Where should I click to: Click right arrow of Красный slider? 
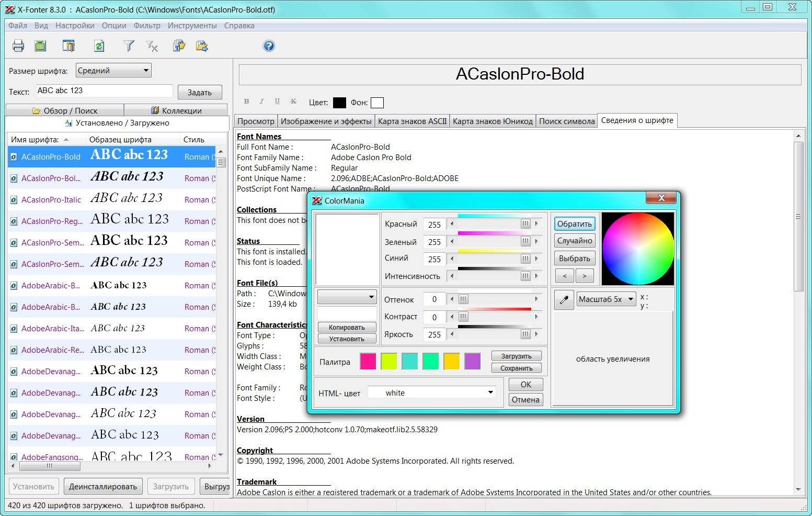(x=536, y=224)
